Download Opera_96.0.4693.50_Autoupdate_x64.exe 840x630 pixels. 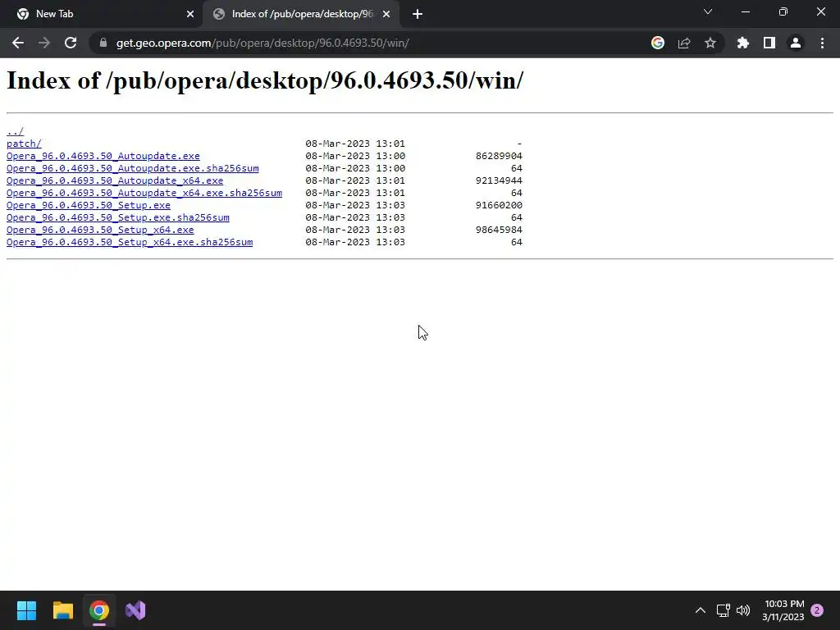(115, 180)
